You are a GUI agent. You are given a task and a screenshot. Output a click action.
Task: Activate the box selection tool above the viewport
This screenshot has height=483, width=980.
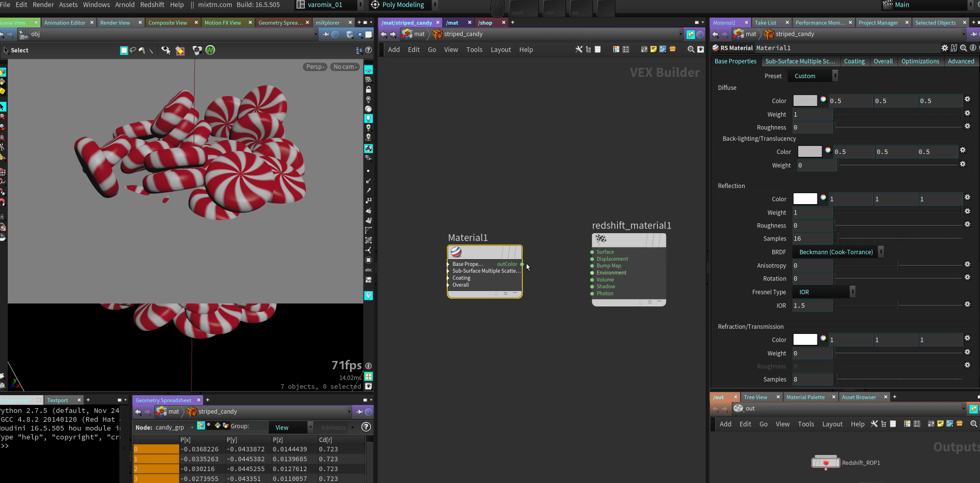click(124, 50)
